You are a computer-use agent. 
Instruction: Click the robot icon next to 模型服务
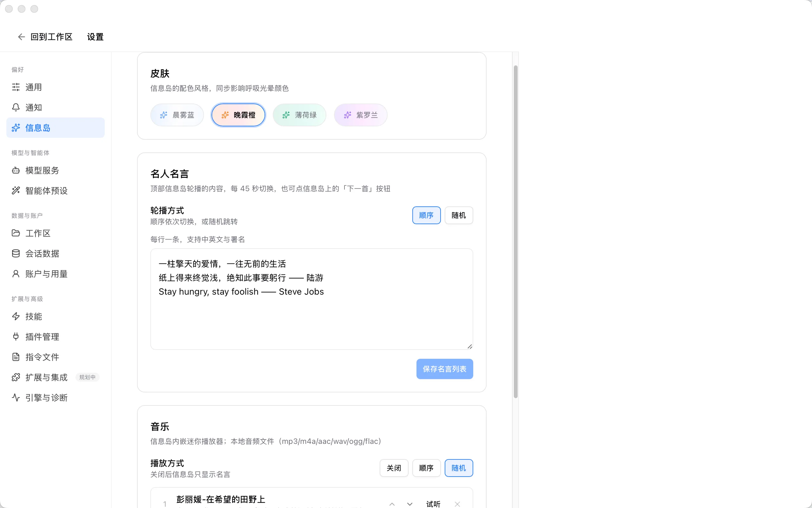pyautogui.click(x=16, y=170)
